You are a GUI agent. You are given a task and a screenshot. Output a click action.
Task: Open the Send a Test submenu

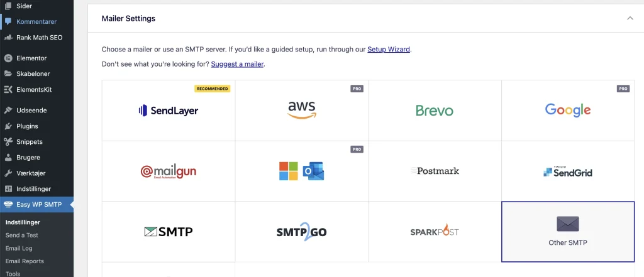tap(22, 235)
